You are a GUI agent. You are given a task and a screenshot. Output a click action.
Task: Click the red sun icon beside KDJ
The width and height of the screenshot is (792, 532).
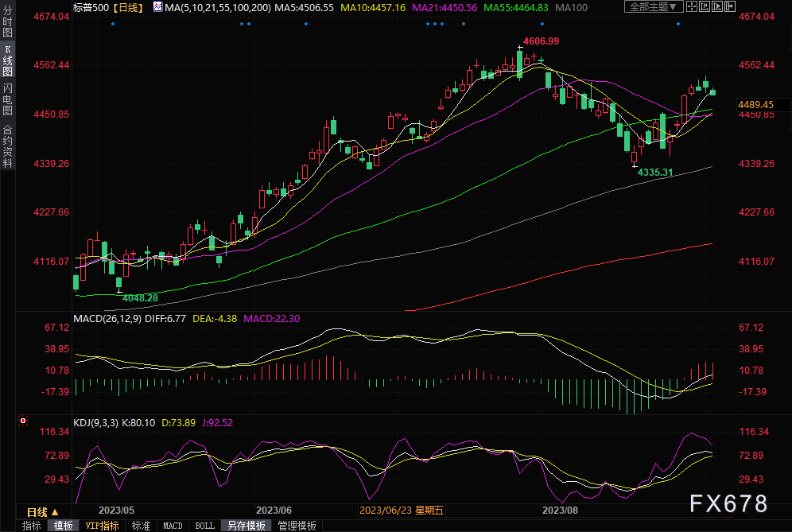click(24, 421)
